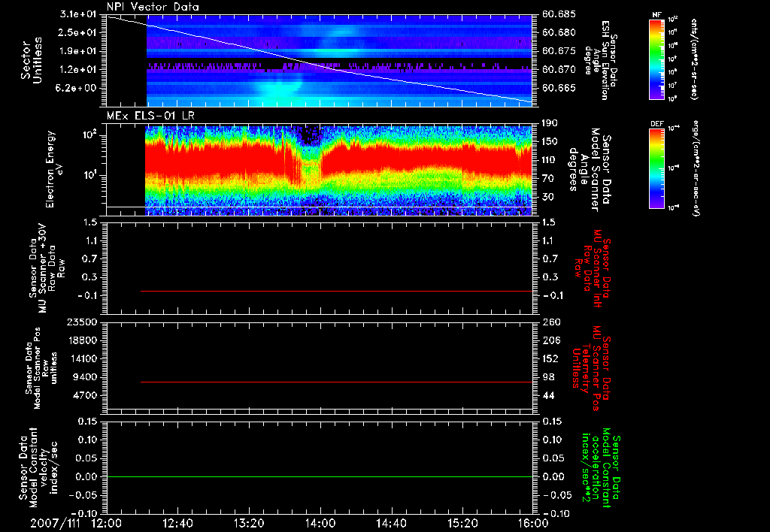Click the '9400' scanner position tick value

(86, 377)
